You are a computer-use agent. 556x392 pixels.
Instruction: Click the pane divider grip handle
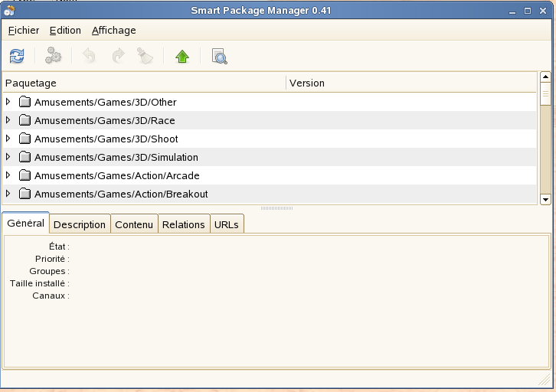click(276, 208)
